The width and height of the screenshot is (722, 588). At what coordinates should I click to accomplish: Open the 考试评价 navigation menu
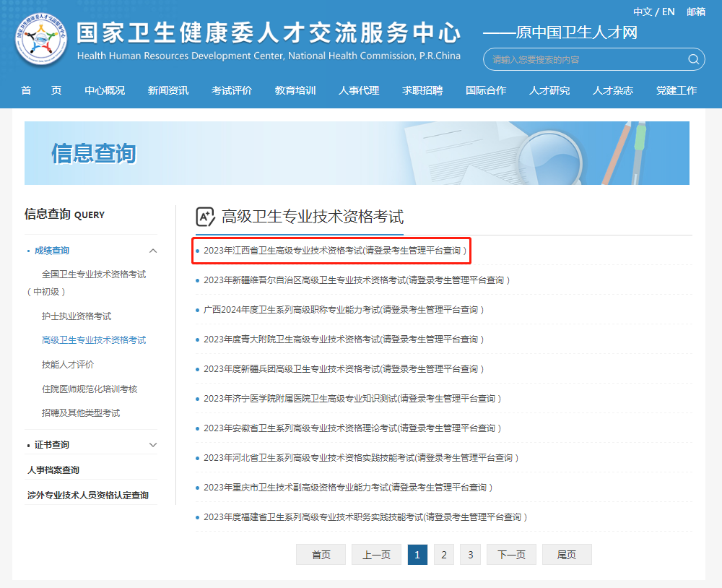232,90
